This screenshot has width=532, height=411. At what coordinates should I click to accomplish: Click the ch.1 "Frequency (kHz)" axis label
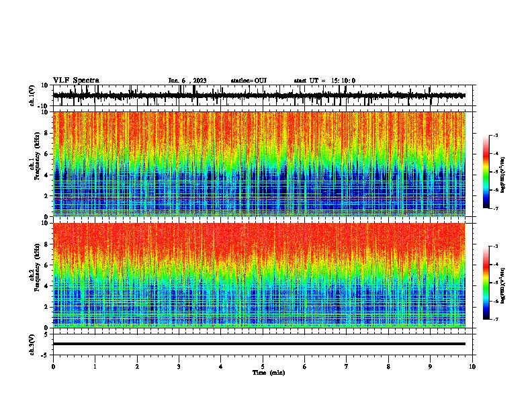coord(37,156)
